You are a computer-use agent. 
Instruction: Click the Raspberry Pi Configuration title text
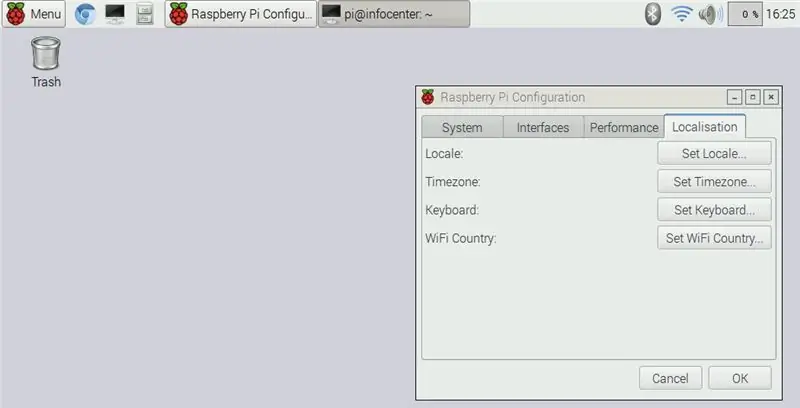513,97
